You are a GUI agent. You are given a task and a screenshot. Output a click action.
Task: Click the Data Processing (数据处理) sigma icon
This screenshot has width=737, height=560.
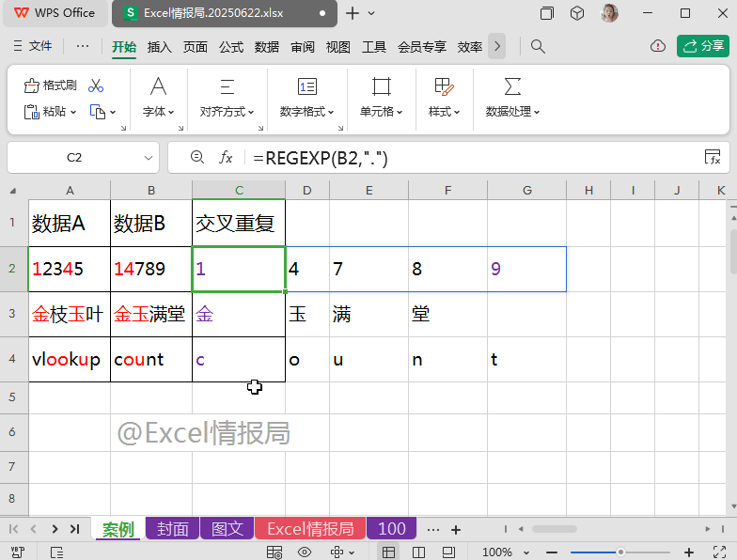click(512, 87)
